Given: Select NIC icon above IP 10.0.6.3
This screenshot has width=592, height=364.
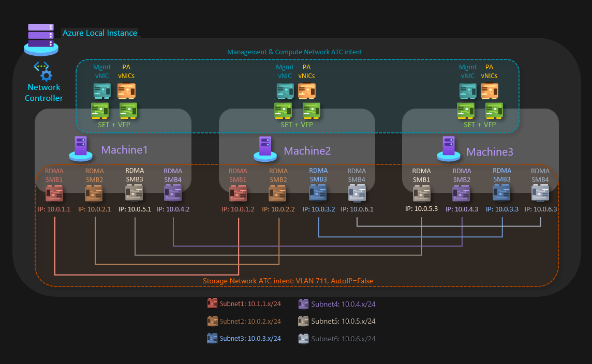Looking at the screenshot, I should (x=541, y=193).
